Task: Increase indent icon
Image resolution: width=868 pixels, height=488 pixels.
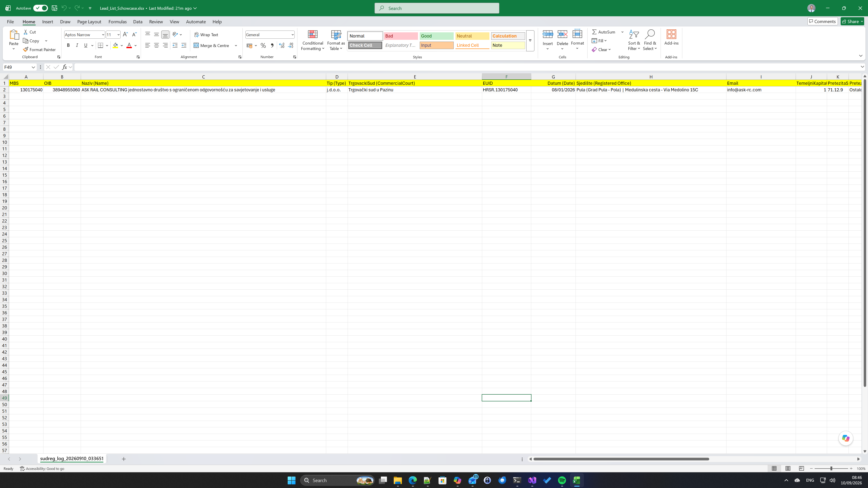Action: [184, 45]
